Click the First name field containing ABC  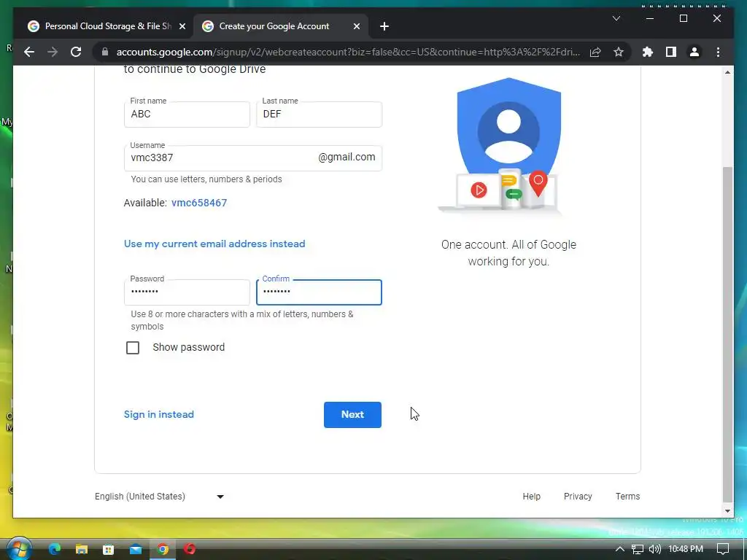[x=187, y=114]
